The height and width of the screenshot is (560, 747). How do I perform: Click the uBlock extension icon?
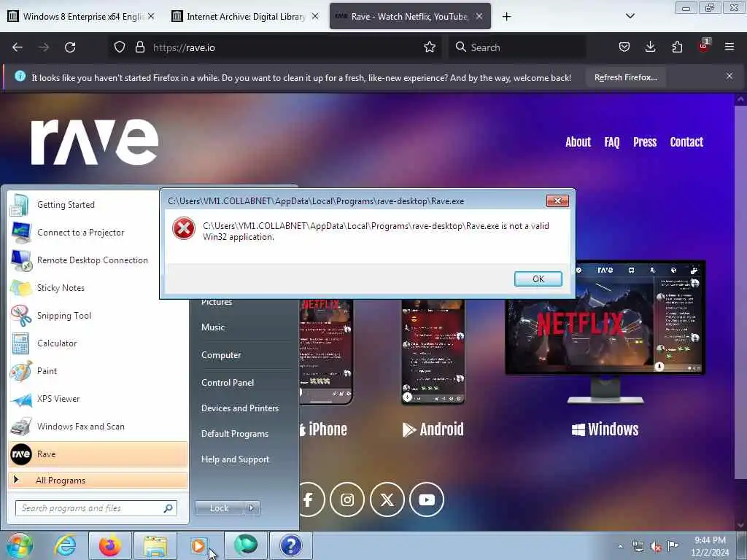click(x=704, y=46)
